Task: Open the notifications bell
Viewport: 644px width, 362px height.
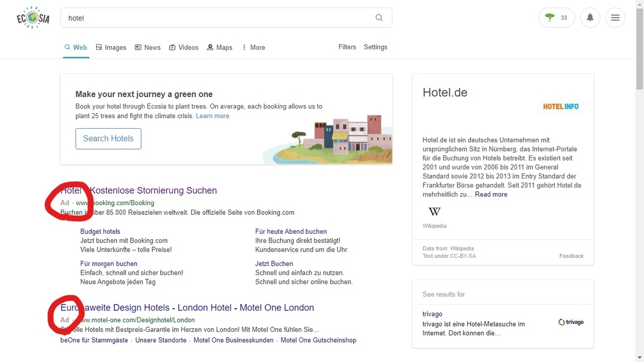Action: coord(590,18)
